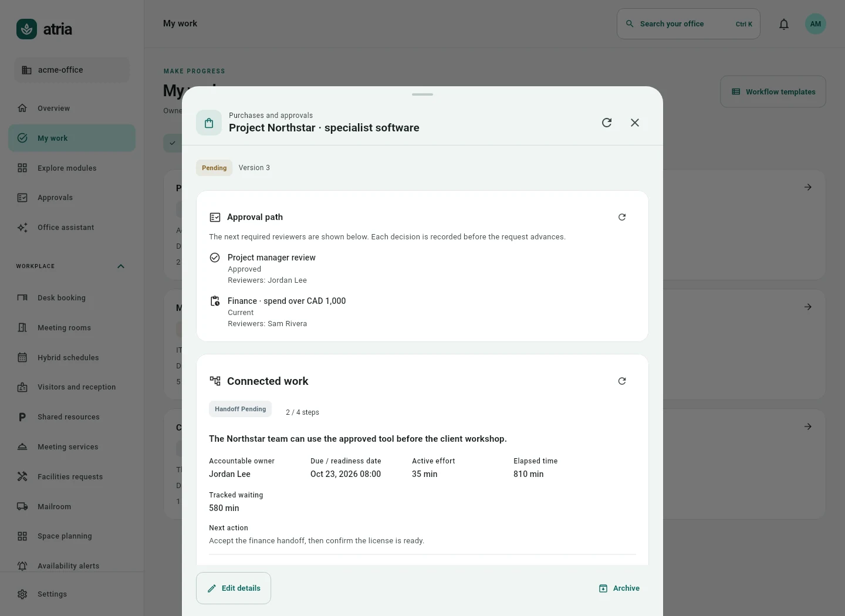Select My work in sidebar
The image size is (845, 616).
tap(72, 138)
